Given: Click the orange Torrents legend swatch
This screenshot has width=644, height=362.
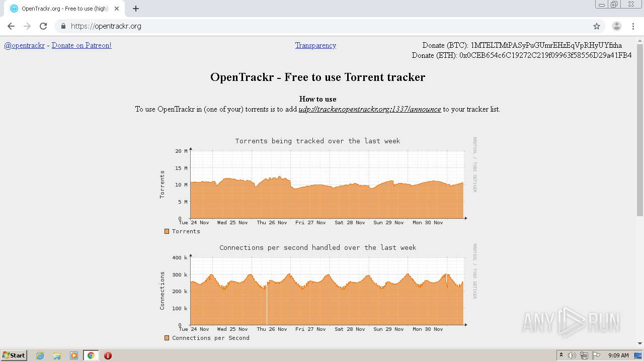Looking at the screenshot, I should 167,231.
